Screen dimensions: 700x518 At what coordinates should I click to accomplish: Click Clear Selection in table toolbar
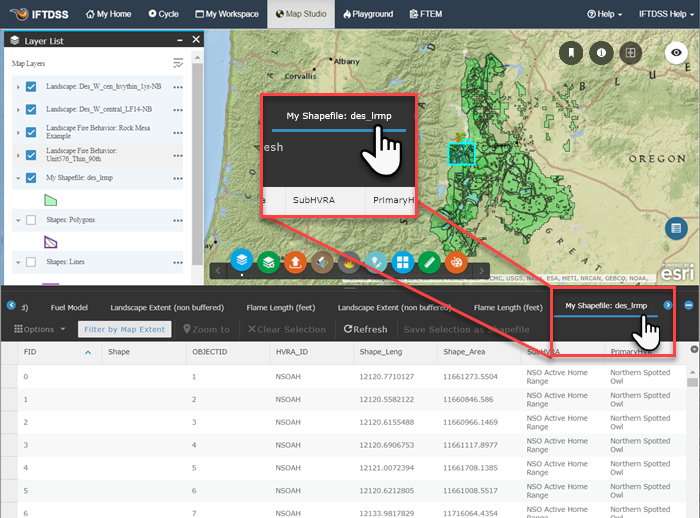(x=287, y=329)
